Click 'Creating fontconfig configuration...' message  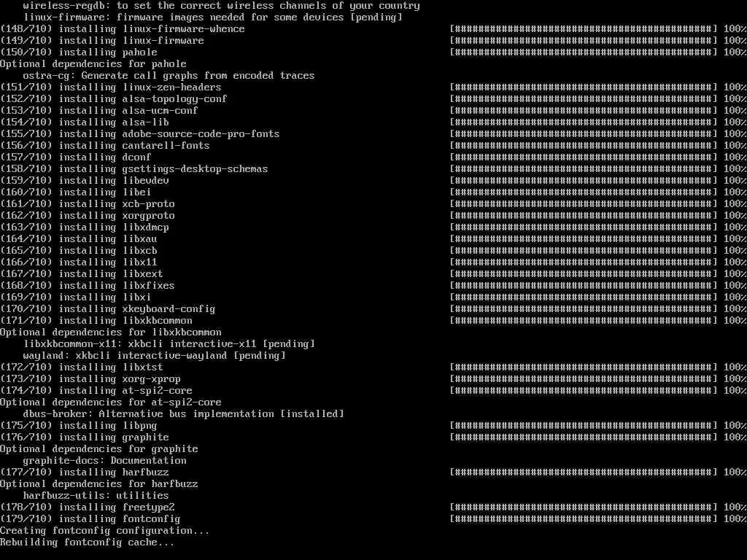[x=105, y=531]
